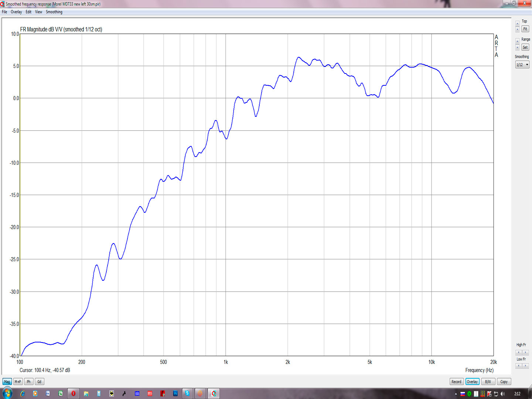This screenshot has height=399, width=532.
Task: Open The Bat mail icon in taskbar
Action: coord(112,393)
